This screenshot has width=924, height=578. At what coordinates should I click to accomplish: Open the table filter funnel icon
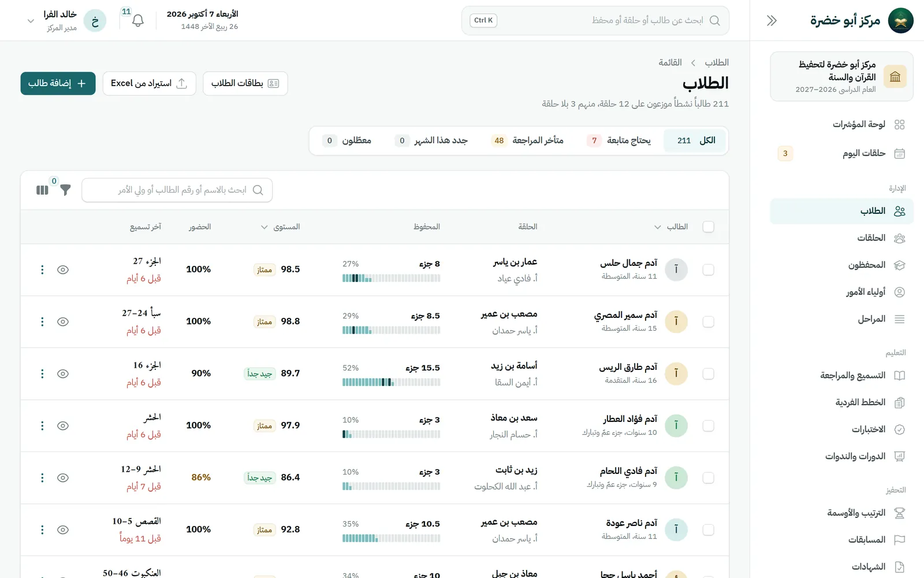coord(65,190)
